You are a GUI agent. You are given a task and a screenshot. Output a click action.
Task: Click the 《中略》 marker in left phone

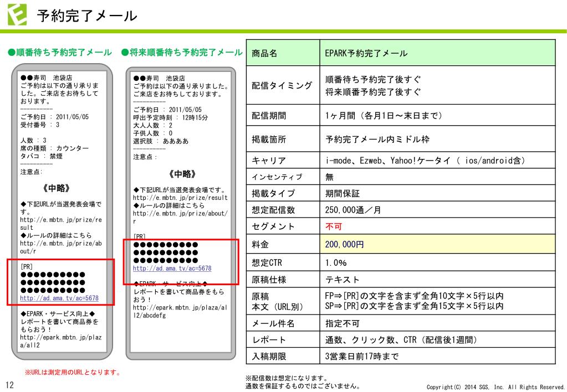pyautogui.click(x=57, y=188)
